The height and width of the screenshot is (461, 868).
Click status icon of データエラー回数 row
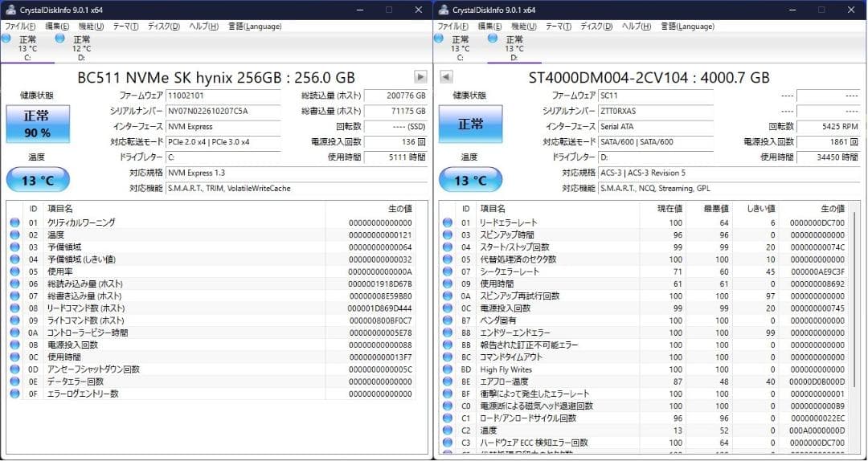click(x=14, y=381)
